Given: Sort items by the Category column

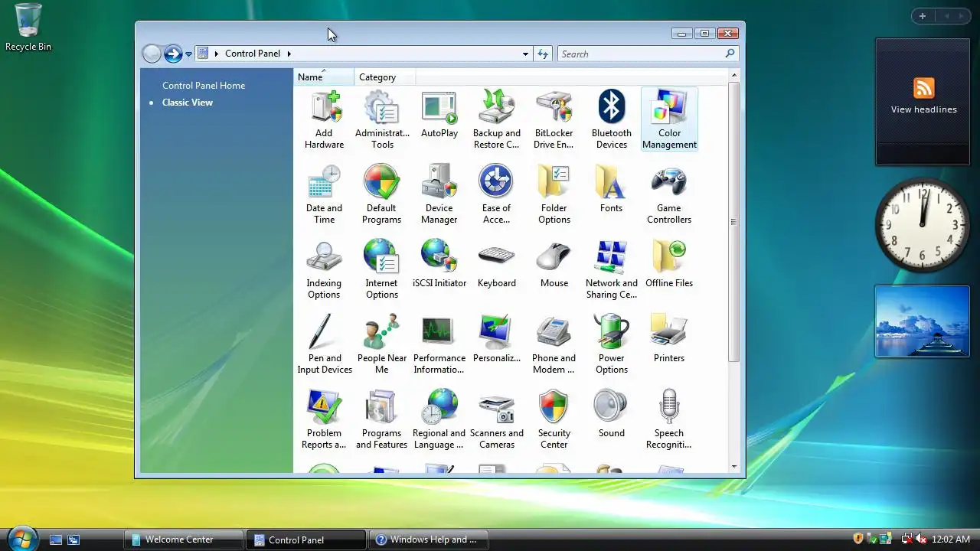Looking at the screenshot, I should coord(385,77).
